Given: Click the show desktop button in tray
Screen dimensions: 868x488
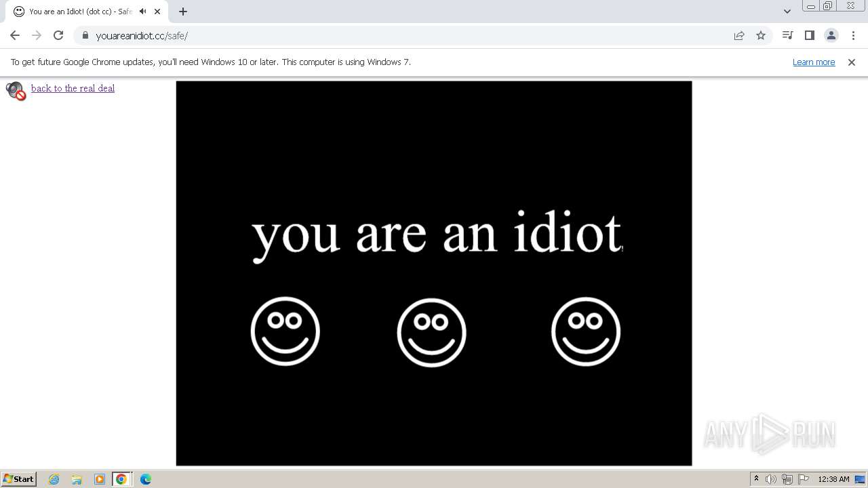Looking at the screenshot, I should (860, 479).
